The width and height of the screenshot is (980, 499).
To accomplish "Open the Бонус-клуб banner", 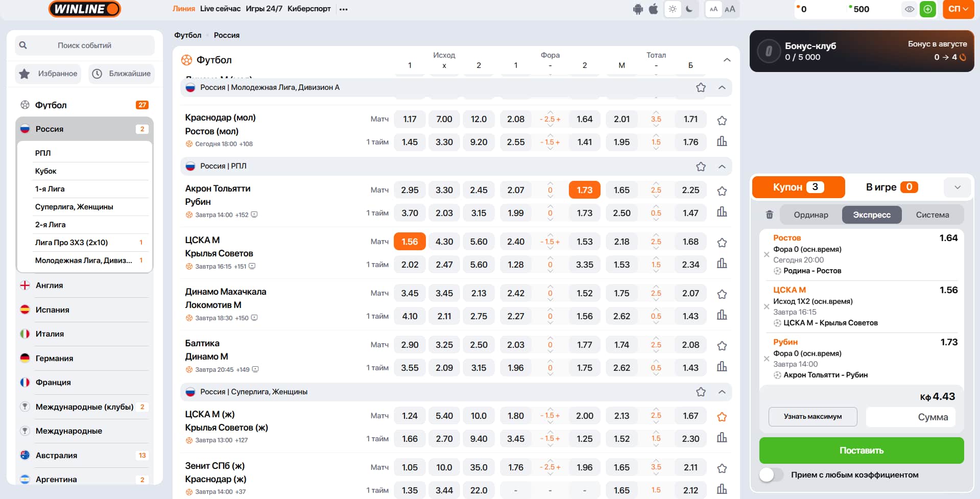I will (x=862, y=51).
